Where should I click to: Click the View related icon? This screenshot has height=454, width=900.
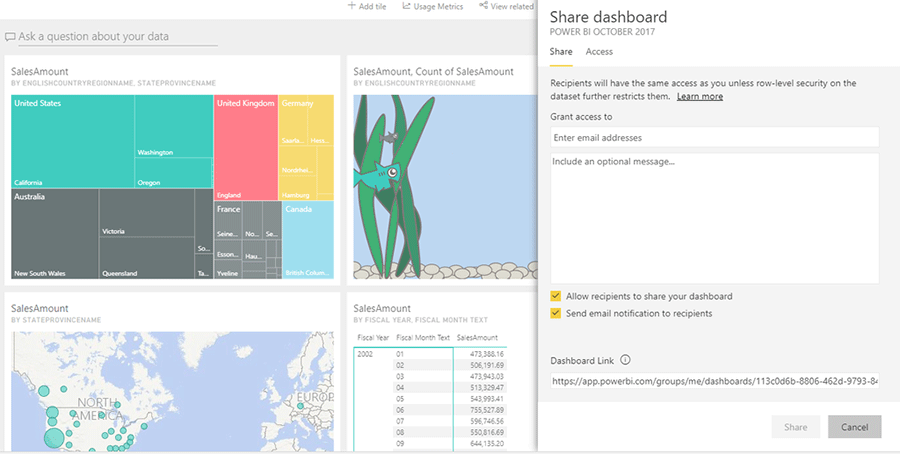tap(483, 6)
